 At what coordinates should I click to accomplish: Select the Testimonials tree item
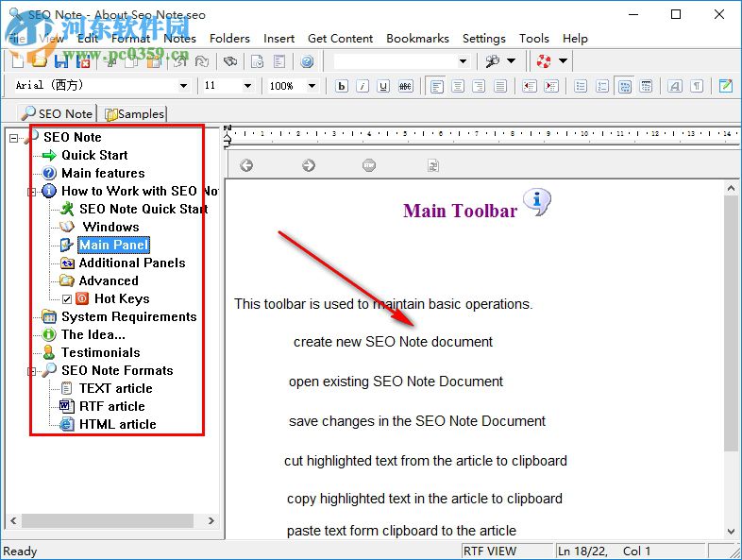(x=100, y=352)
